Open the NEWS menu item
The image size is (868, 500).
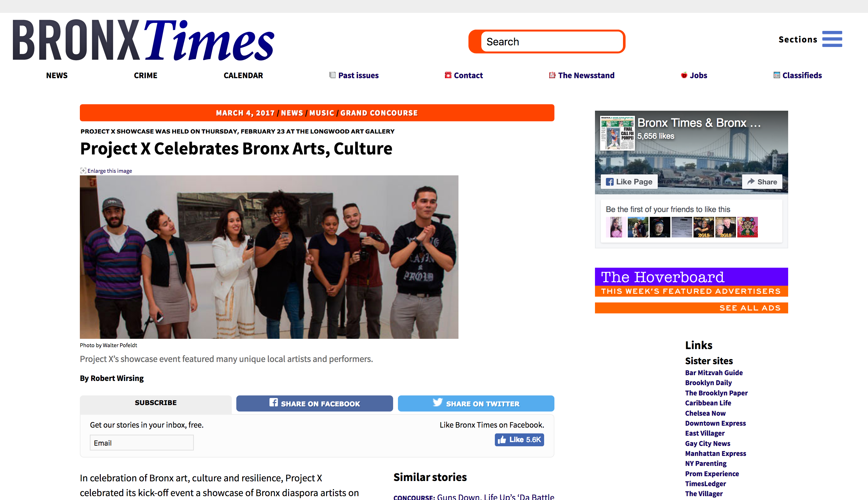pyautogui.click(x=57, y=75)
